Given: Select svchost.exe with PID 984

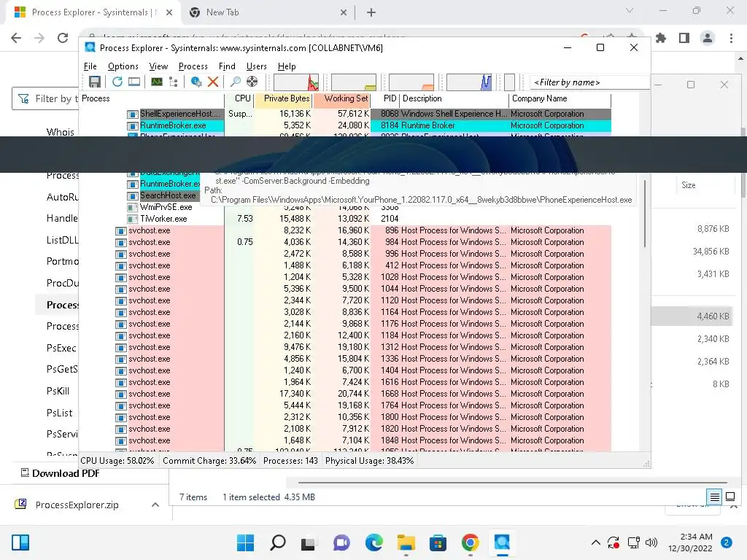Looking at the screenshot, I should pos(363,242).
